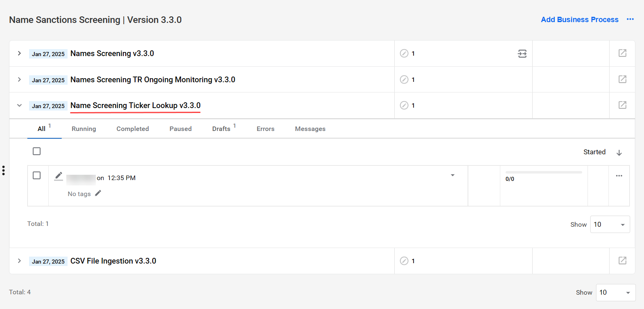The height and width of the screenshot is (309, 644).
Task: Click Jan 27, 2025 date on CSV File Ingestion
Action: tap(48, 261)
